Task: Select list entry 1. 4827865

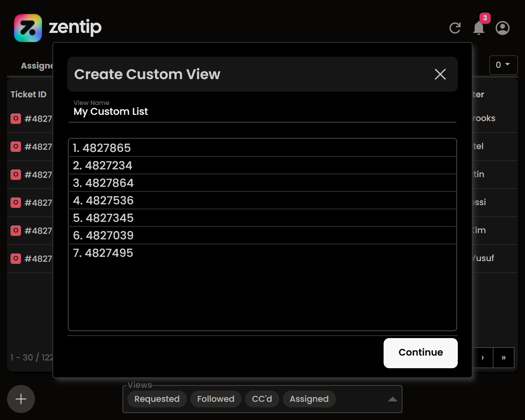Action: coord(262,148)
